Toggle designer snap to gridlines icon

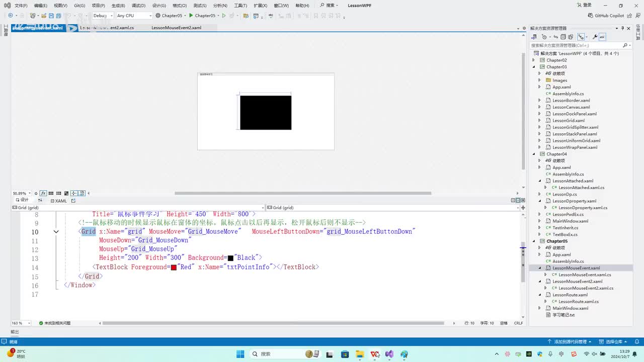point(59,193)
